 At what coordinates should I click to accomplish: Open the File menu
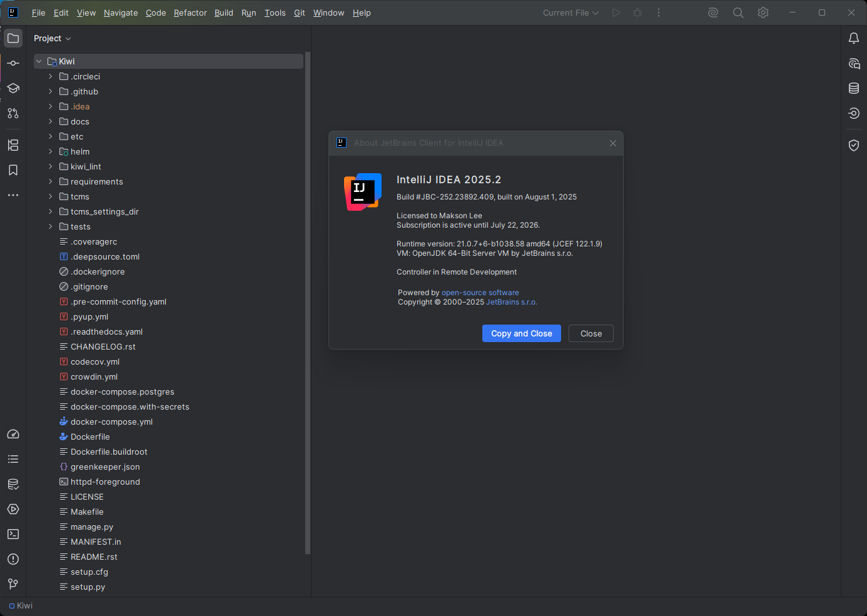(x=39, y=13)
